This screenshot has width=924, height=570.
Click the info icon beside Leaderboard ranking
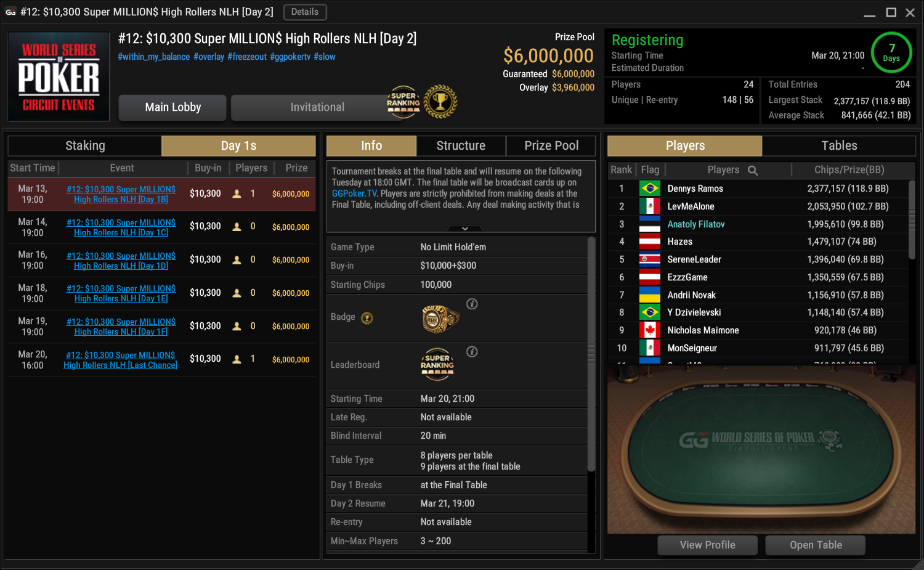coord(472,352)
